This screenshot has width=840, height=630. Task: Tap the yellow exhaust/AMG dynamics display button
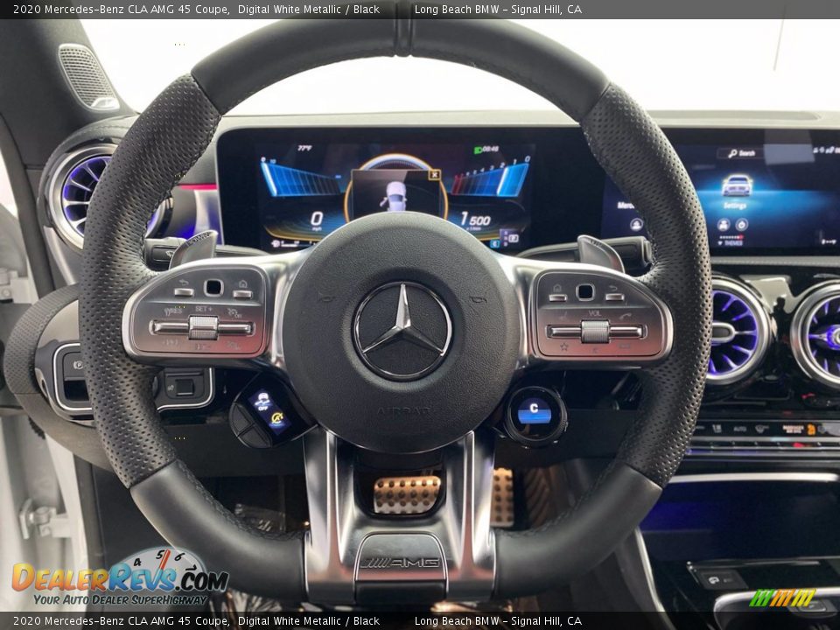277,418
